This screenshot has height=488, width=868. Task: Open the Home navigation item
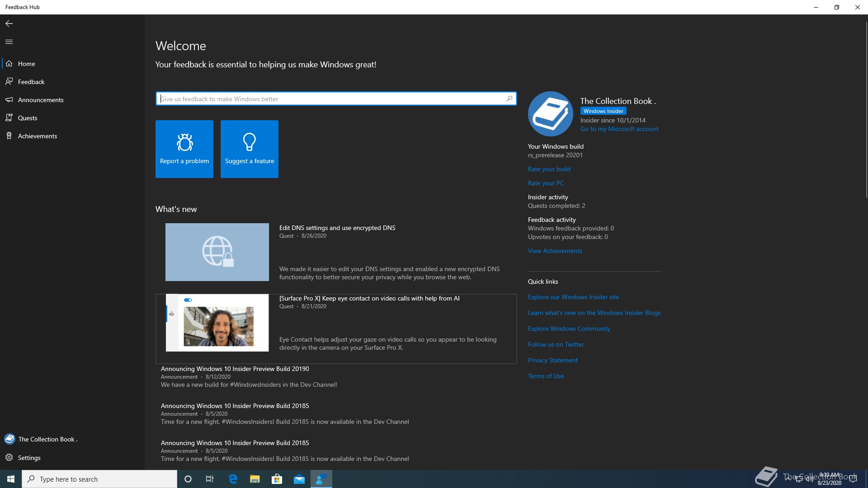[72, 64]
